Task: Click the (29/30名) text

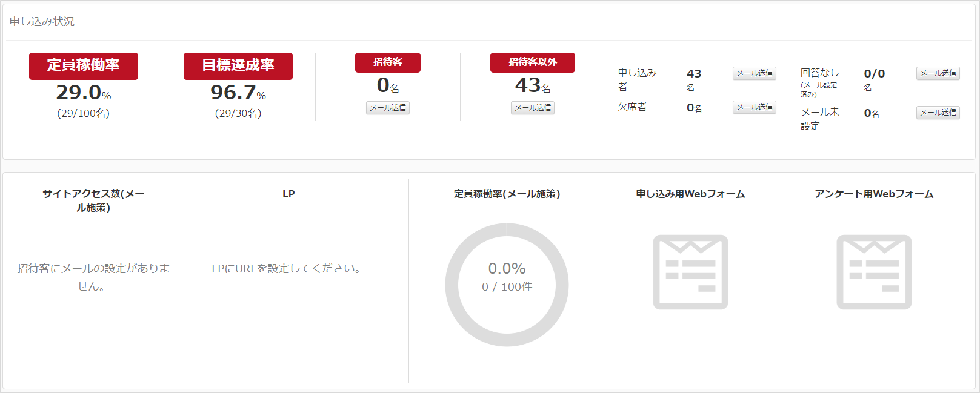Action: 238,114
